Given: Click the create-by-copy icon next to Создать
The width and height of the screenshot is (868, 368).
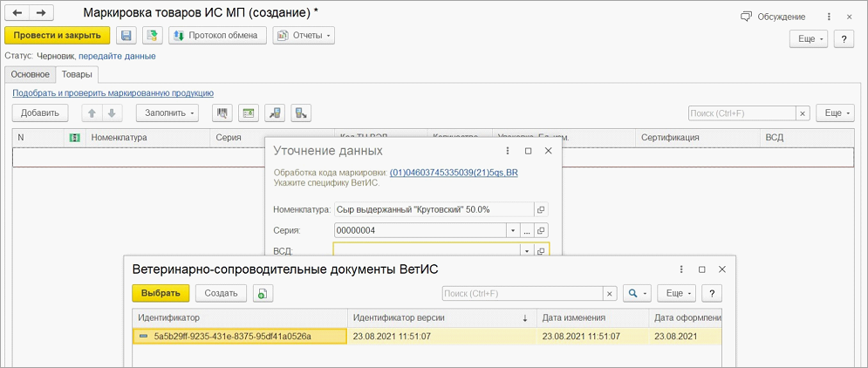Looking at the screenshot, I should pyautogui.click(x=263, y=294).
